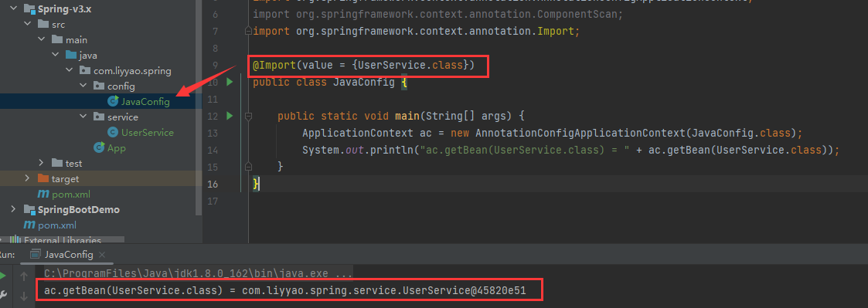Click the JavaConfig class icon in tree

113,101
